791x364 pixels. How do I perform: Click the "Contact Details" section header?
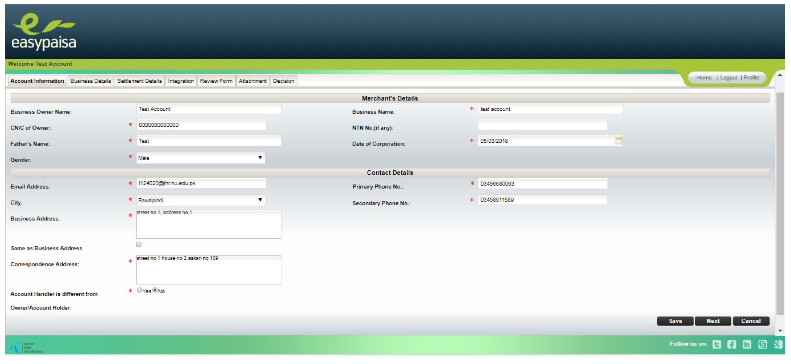tap(390, 173)
